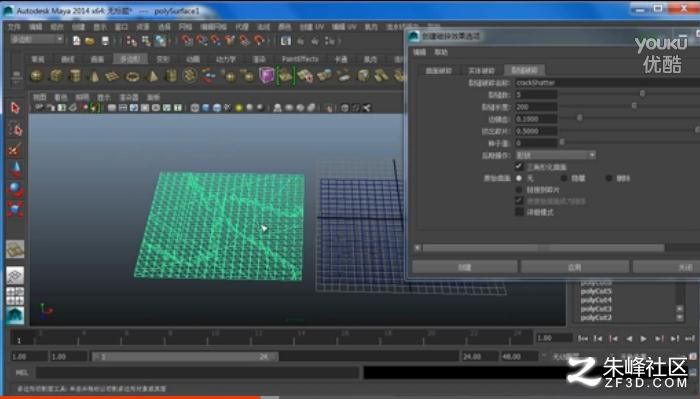The width and height of the screenshot is (700, 399).
Task: Activate the Lasso select tool
Action: pos(15,129)
